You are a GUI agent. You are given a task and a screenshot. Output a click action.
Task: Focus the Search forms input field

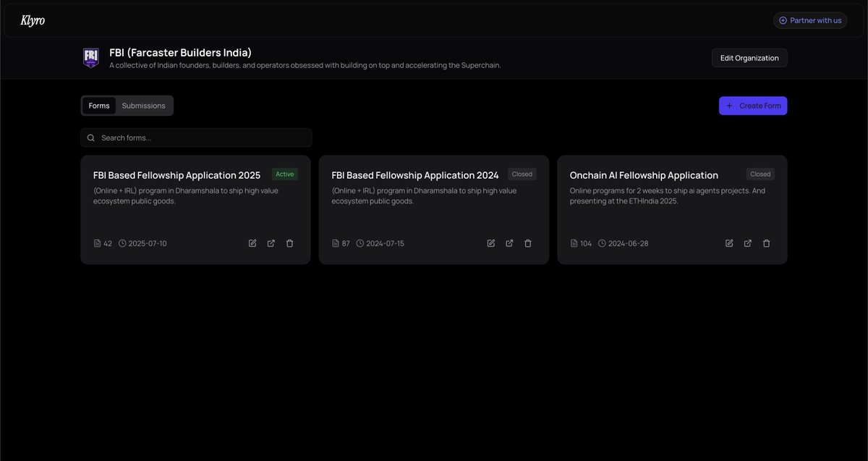pos(197,138)
